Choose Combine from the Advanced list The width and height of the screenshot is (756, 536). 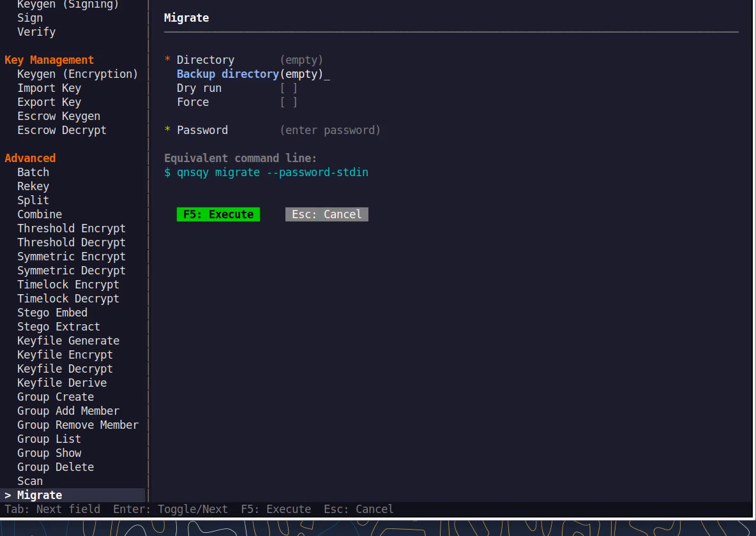click(40, 214)
